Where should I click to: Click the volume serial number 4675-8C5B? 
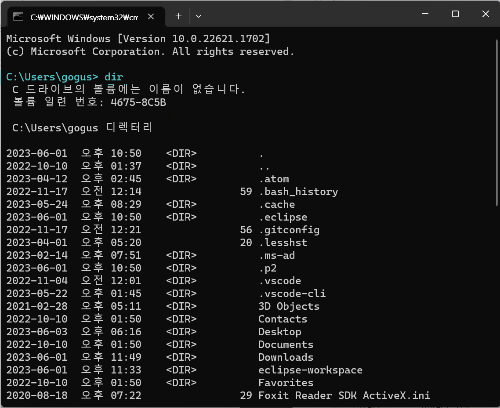click(x=138, y=102)
